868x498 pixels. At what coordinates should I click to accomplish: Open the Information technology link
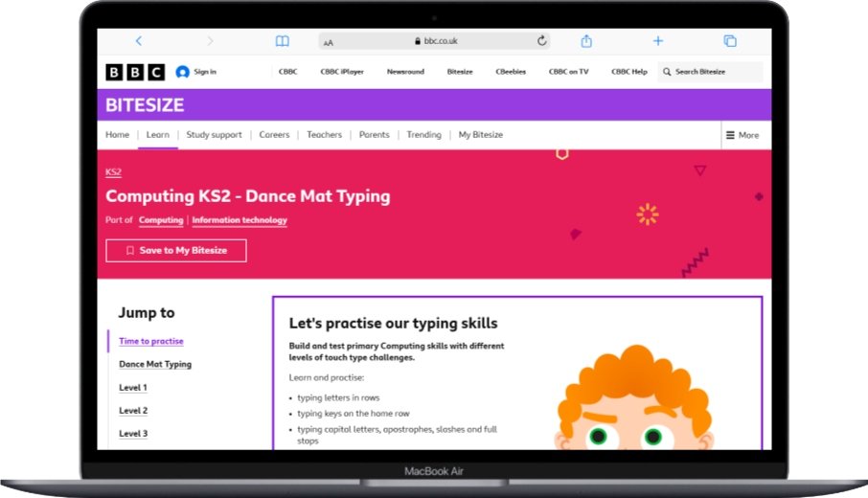tap(240, 219)
